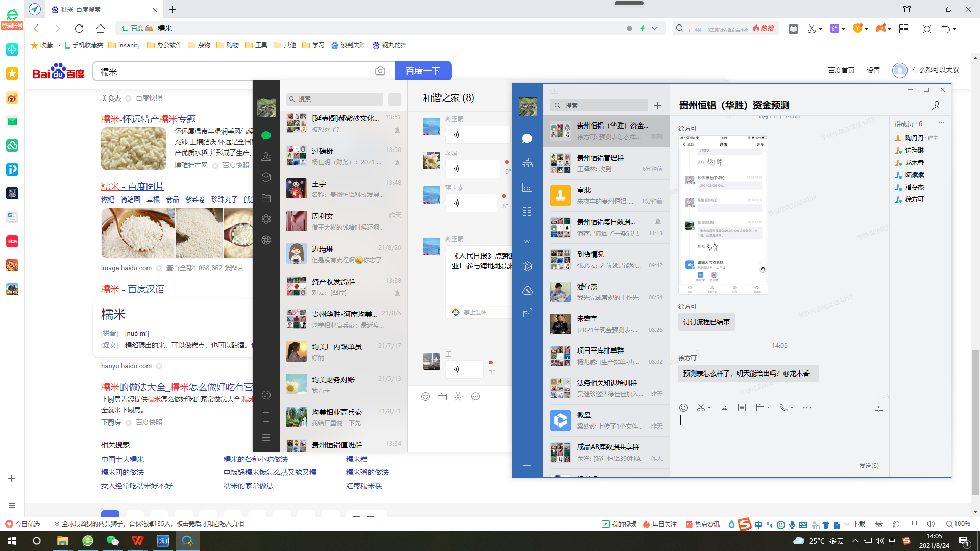980x551 pixels.
Task: Open the emoji picker in WeCom chat toolbar
Action: click(683, 408)
